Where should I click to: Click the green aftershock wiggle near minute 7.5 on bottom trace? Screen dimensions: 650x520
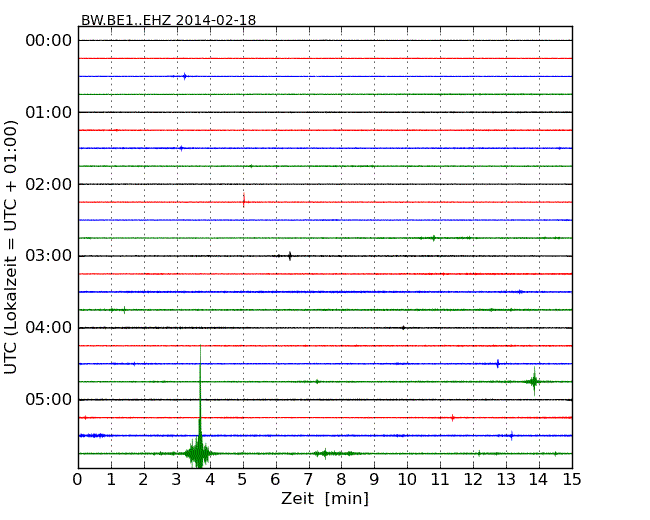coord(326,453)
